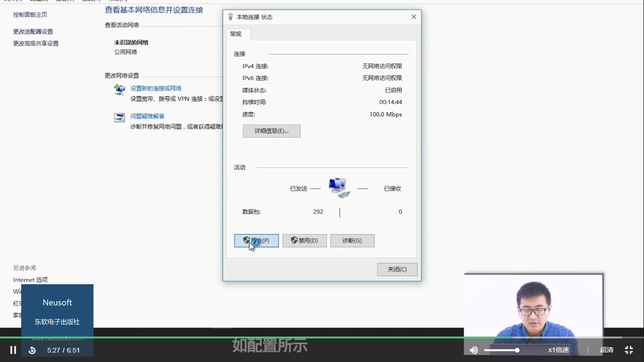Click the playback time 5:27 / 6:51

click(64, 350)
